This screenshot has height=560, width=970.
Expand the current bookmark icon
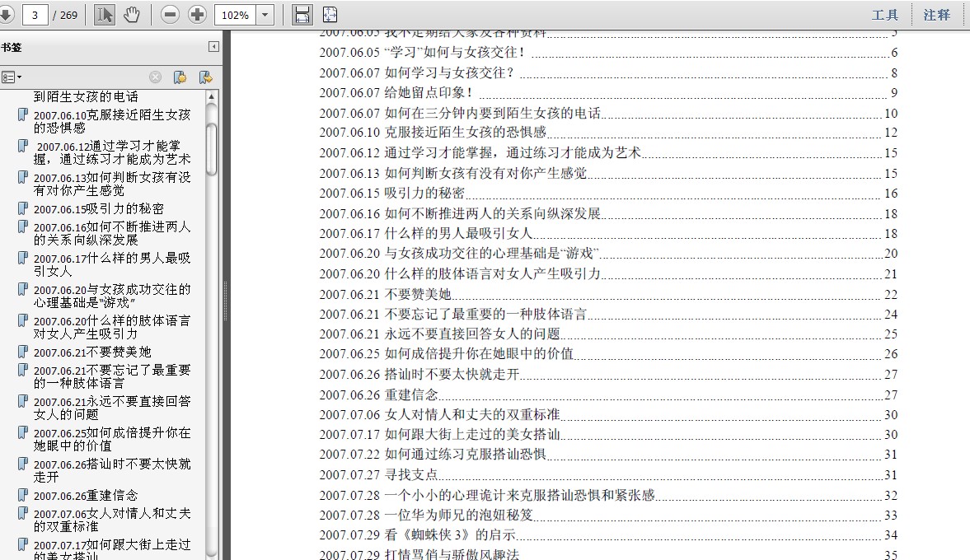coord(205,77)
